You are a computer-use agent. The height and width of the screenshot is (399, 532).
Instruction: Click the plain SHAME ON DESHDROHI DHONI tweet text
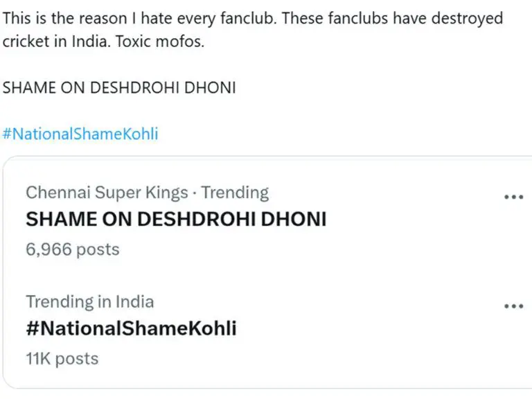coord(119,88)
